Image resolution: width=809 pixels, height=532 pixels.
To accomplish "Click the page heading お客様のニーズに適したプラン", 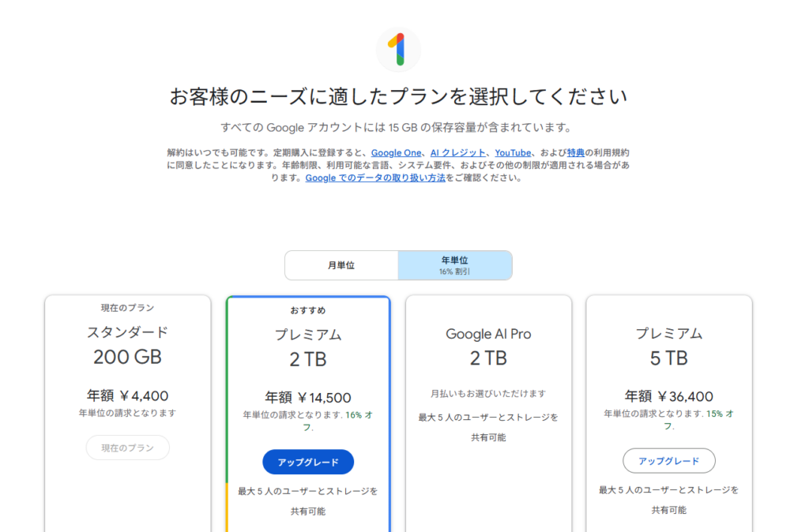I will [398, 96].
